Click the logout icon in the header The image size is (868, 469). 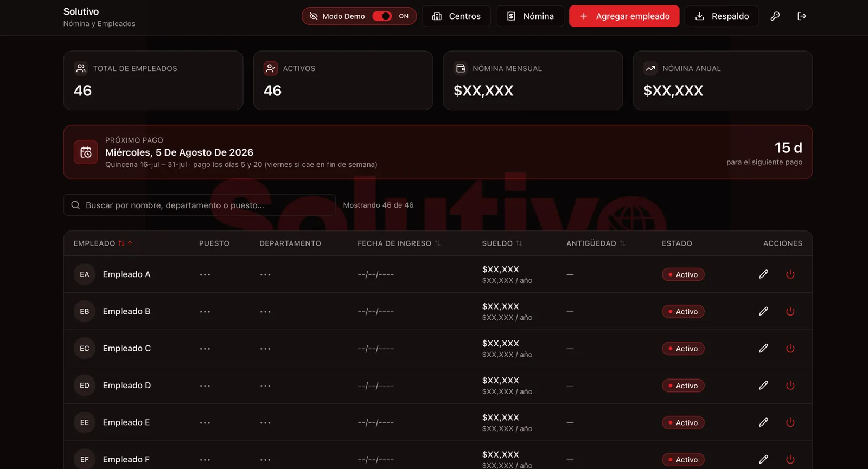click(x=802, y=16)
